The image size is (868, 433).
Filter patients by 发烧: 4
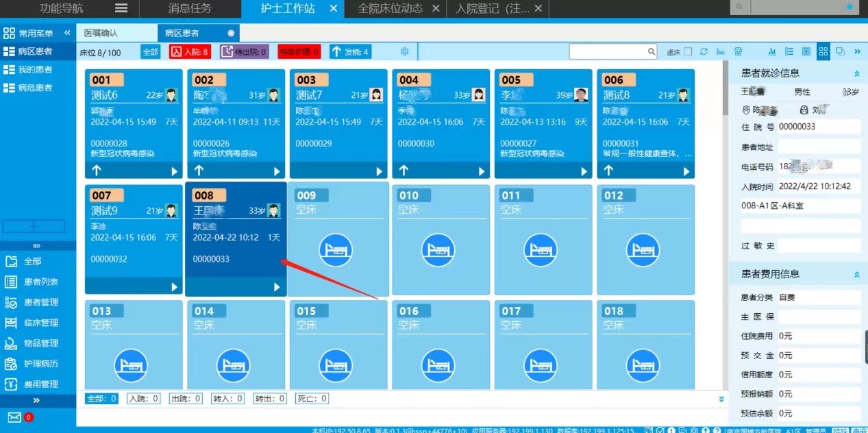point(350,51)
